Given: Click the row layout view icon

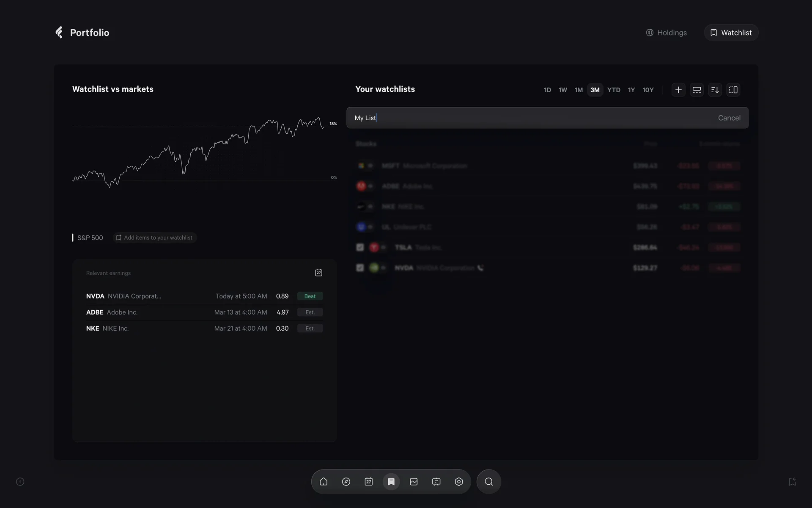Looking at the screenshot, I should point(697,90).
